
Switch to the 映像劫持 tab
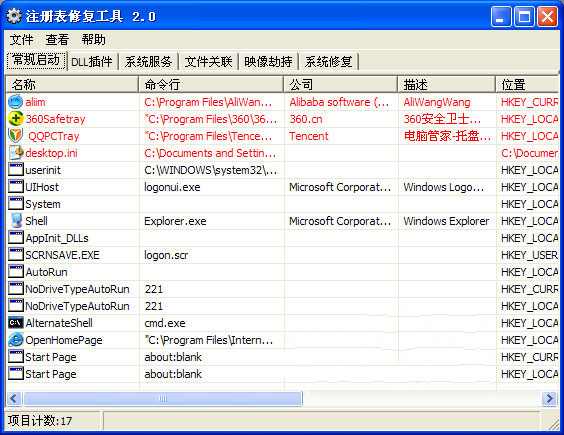click(268, 62)
